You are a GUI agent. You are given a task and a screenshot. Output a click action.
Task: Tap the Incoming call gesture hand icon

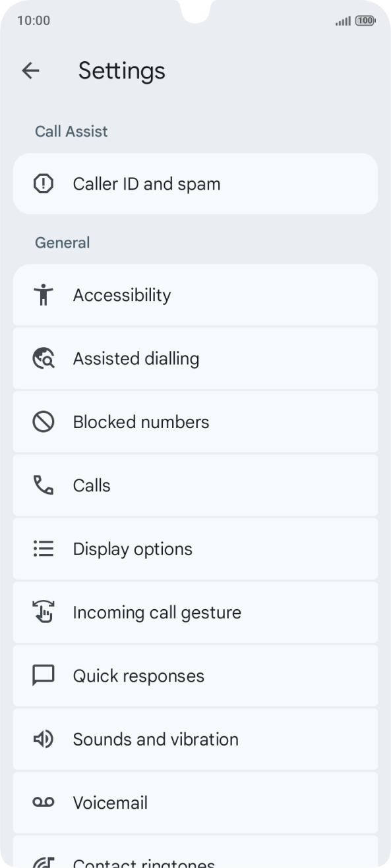coord(44,612)
